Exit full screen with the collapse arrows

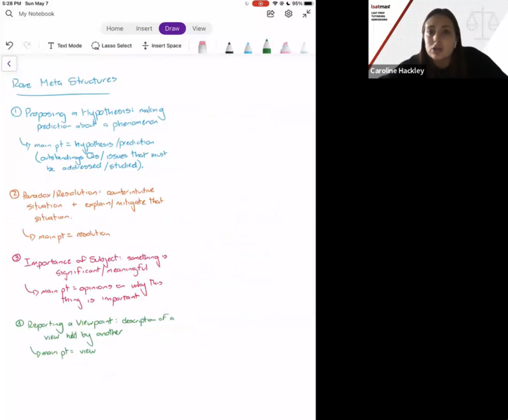[x=306, y=13]
